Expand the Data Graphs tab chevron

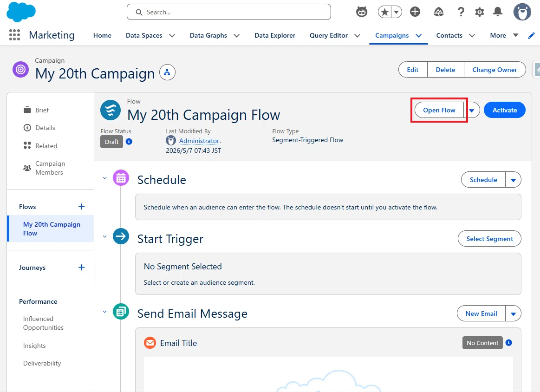(237, 35)
